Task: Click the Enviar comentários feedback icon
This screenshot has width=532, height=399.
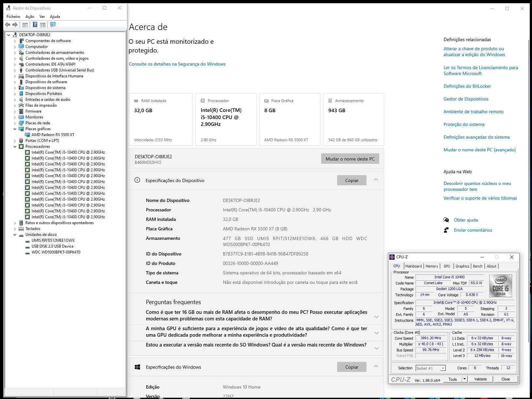Action: tap(446, 230)
